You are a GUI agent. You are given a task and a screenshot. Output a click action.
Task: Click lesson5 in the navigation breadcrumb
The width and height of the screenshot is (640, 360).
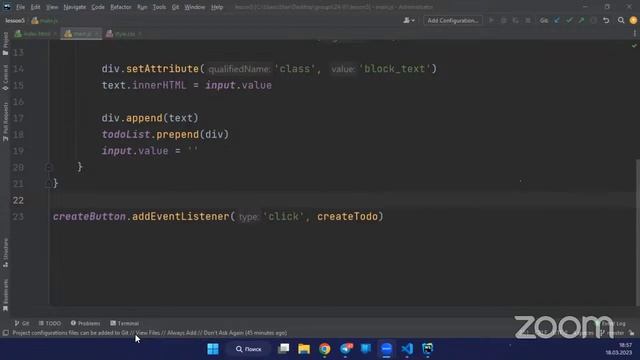pos(15,20)
